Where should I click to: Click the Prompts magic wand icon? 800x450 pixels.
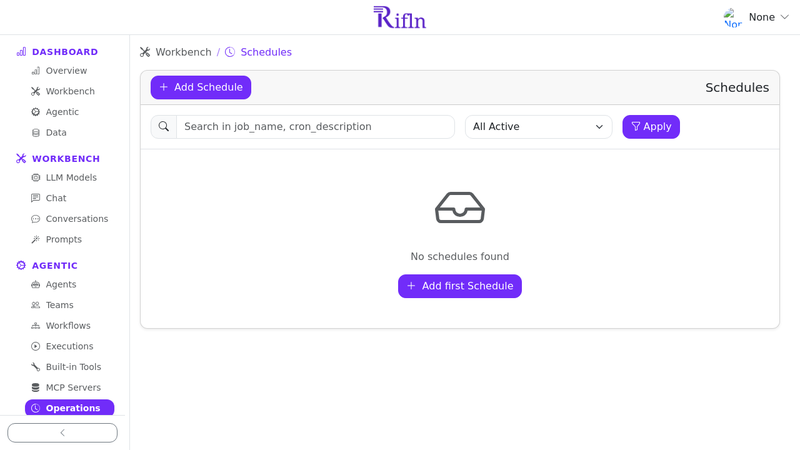[x=36, y=239]
